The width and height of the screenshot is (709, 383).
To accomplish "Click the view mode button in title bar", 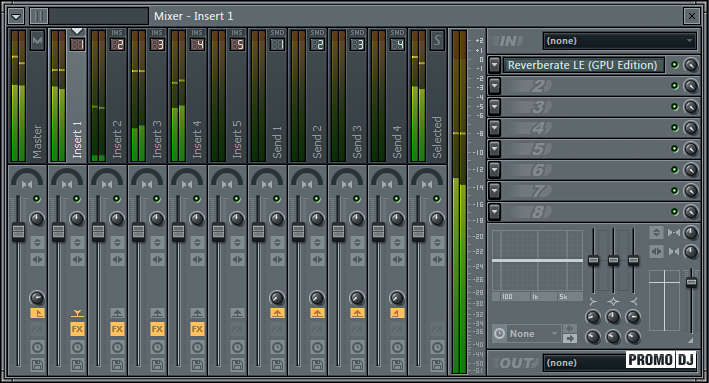I will [38, 17].
